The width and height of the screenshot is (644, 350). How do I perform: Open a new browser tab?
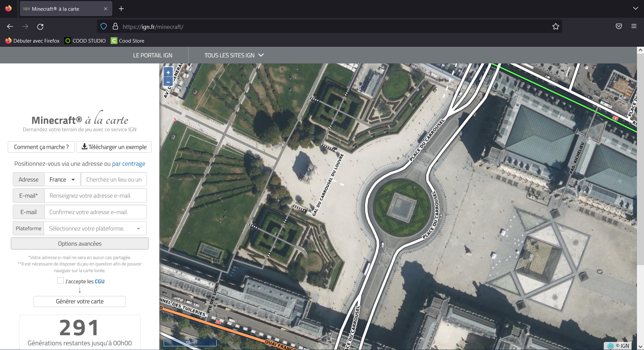coord(121,9)
